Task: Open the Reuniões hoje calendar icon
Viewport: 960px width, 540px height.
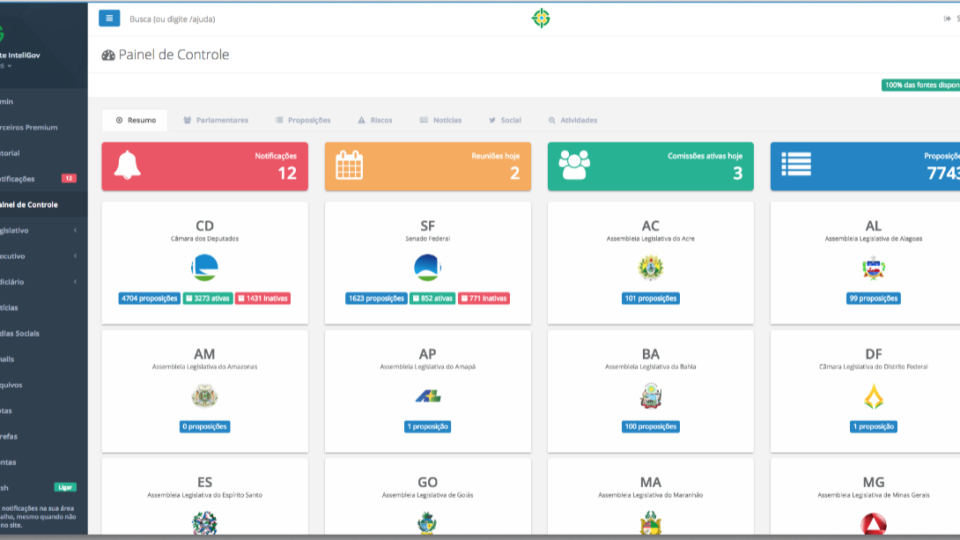Action: point(350,165)
